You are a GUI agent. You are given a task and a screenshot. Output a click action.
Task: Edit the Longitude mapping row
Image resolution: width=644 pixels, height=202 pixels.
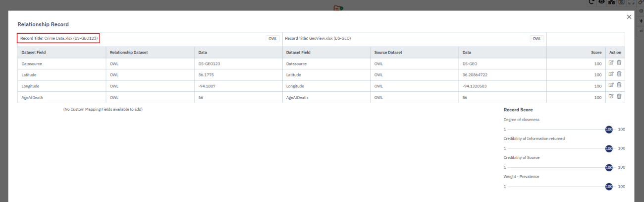pos(611,86)
